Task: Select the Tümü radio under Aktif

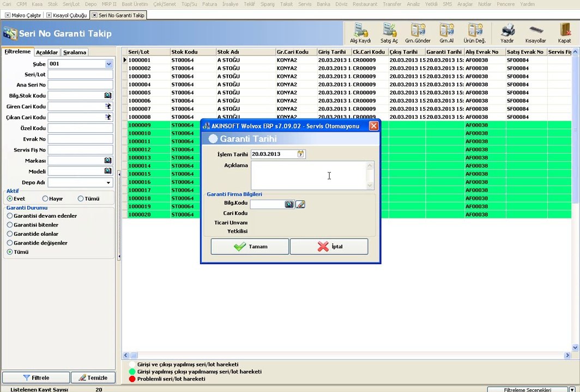Action: (x=81, y=198)
